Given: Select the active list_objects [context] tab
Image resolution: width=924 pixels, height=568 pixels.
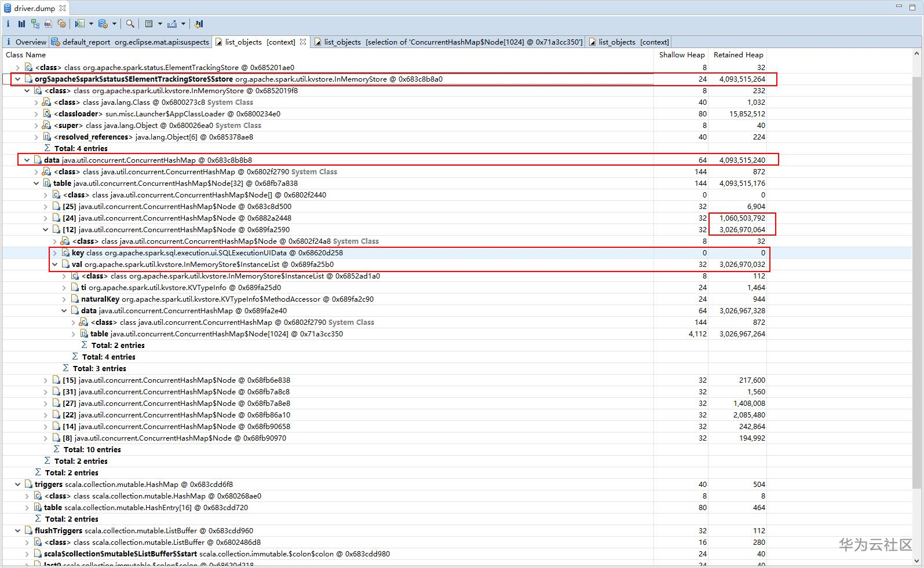Looking at the screenshot, I should click(261, 42).
